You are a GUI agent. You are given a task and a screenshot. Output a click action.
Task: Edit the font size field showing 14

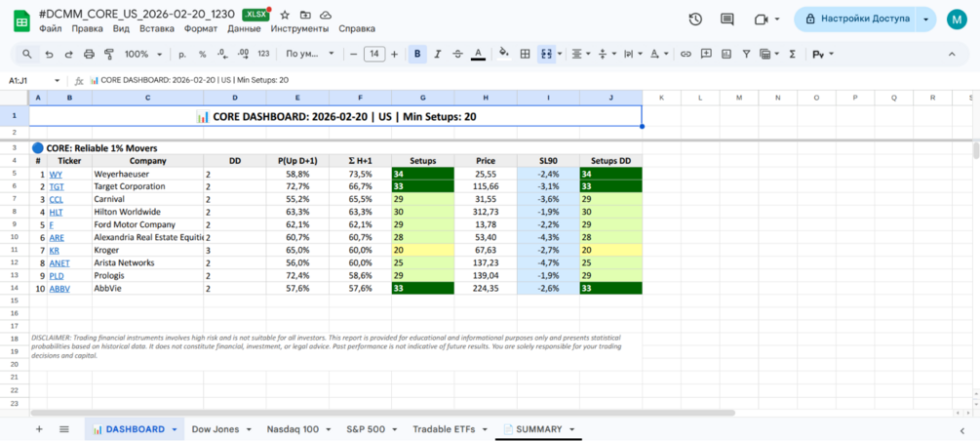tap(373, 55)
